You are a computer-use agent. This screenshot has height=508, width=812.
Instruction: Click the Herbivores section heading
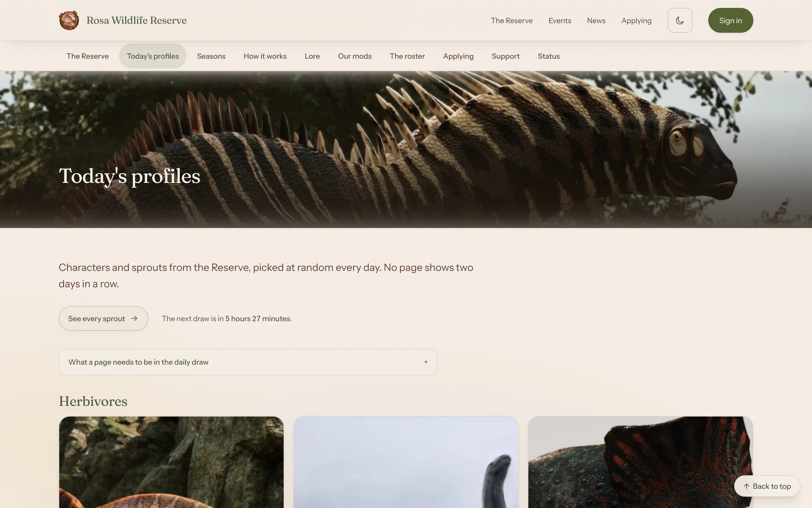click(93, 401)
